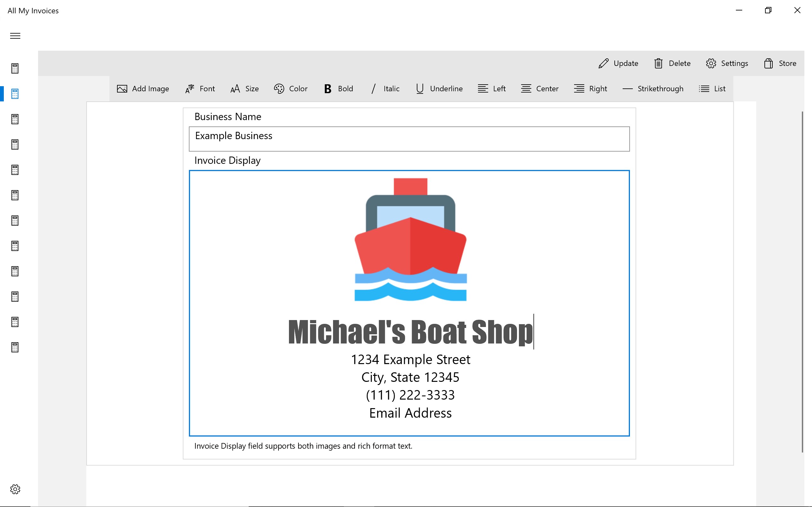
Task: Open the Color palette picker
Action: pos(291,88)
